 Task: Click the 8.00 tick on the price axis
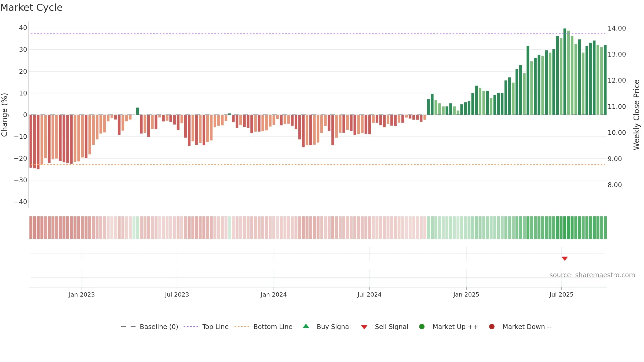pyautogui.click(x=614, y=185)
